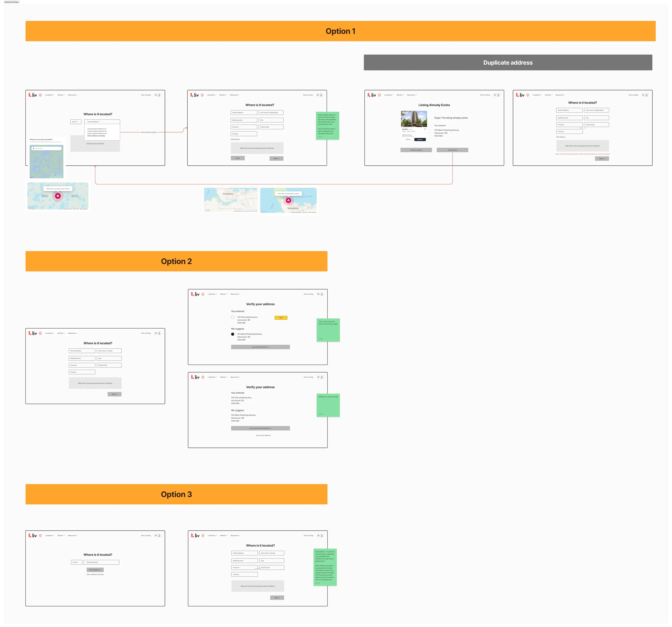Click home pin on Vancouver approximate-location map
Screen dimensions: 672x627
(288, 200)
